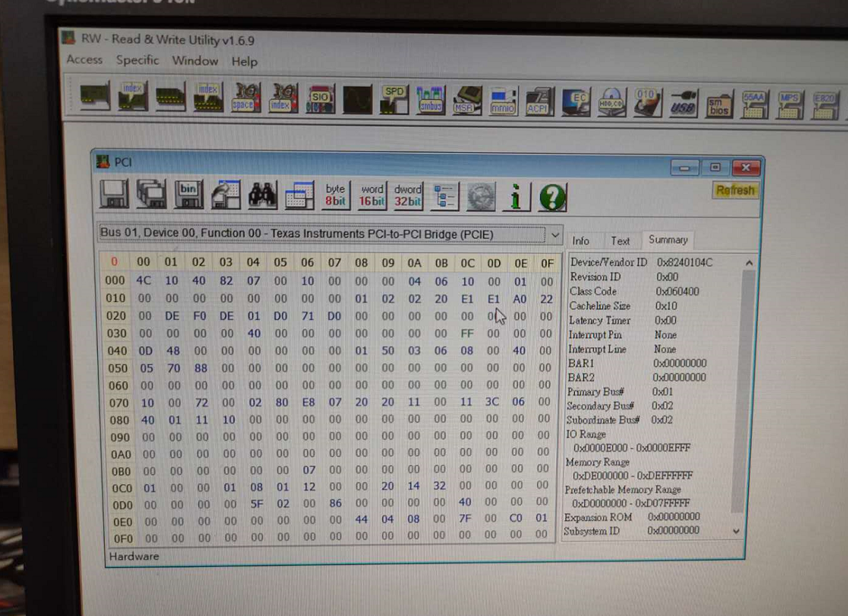This screenshot has width=848, height=616.
Task: Switch to the Text tab
Action: [x=620, y=241]
